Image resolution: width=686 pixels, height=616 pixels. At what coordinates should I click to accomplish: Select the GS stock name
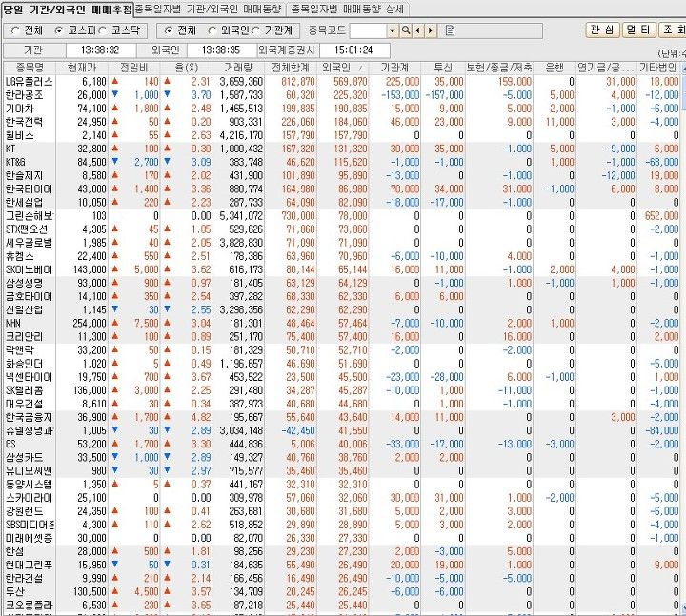[x=10, y=445]
